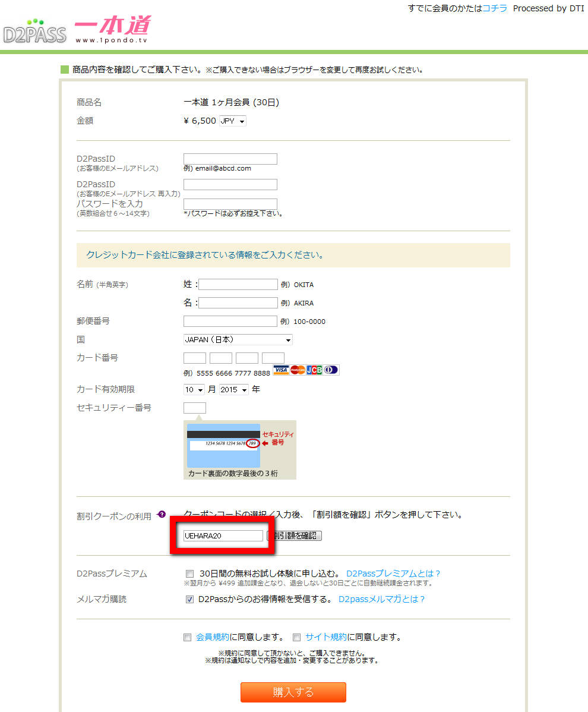This screenshot has height=712, width=588.
Task: Tick the D2Pass Premium 30-day trial checkbox
Action: pyautogui.click(x=189, y=574)
